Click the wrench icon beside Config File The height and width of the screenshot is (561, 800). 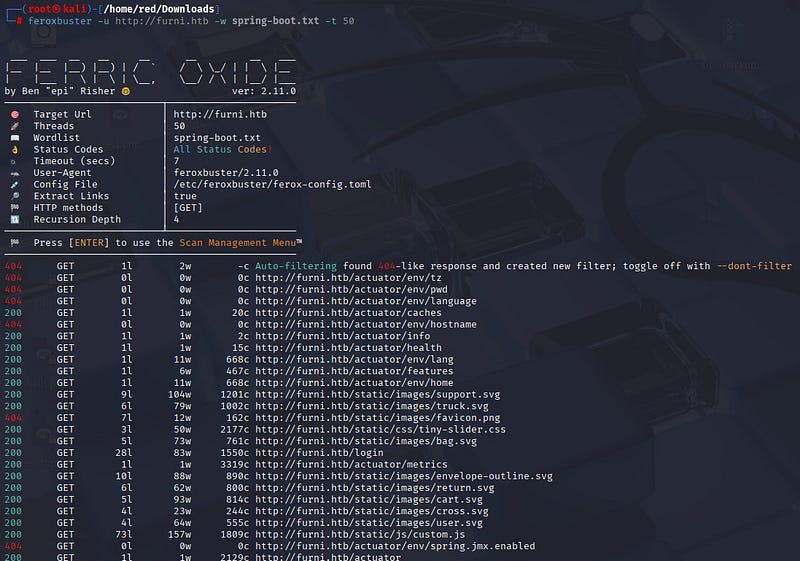[14, 185]
